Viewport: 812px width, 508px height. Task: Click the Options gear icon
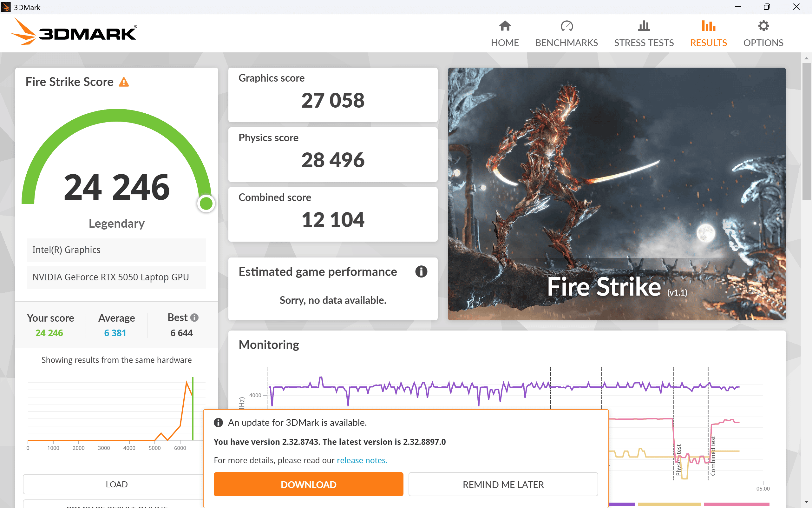pyautogui.click(x=763, y=26)
